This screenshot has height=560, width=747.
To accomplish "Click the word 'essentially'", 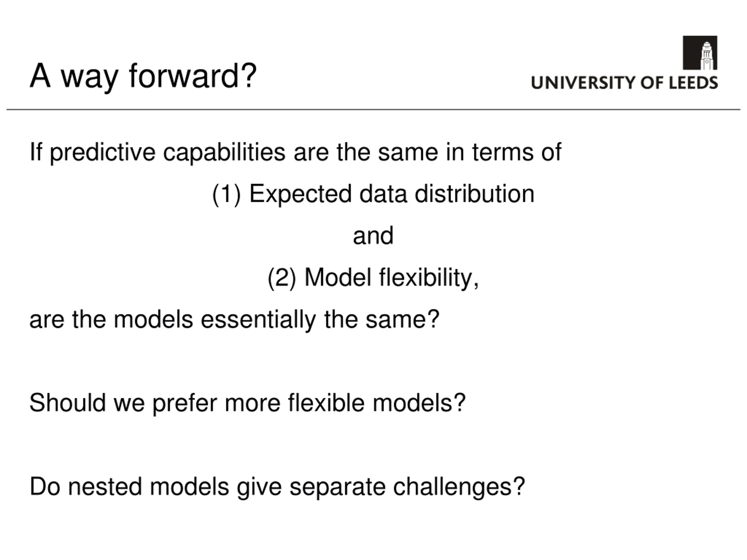I will [258, 320].
